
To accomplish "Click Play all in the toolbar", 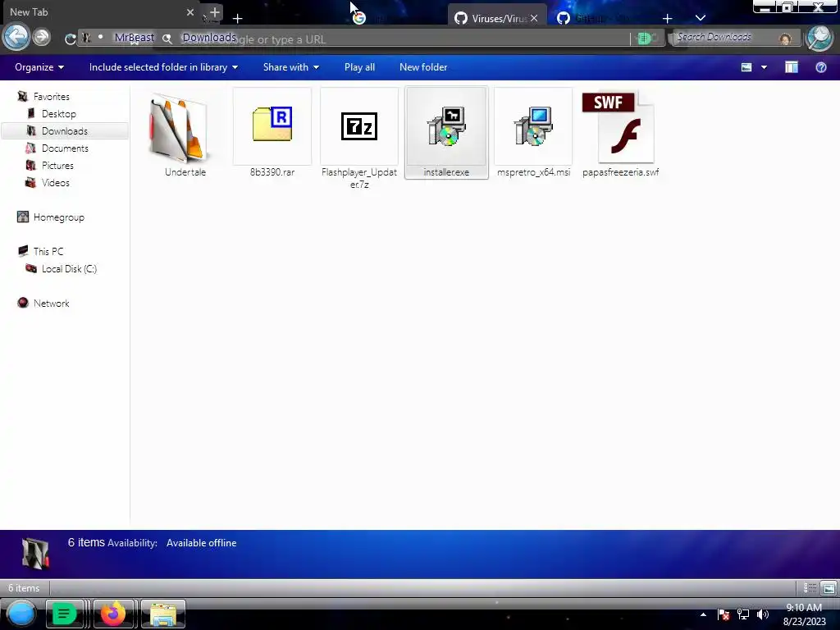I will pyautogui.click(x=359, y=67).
